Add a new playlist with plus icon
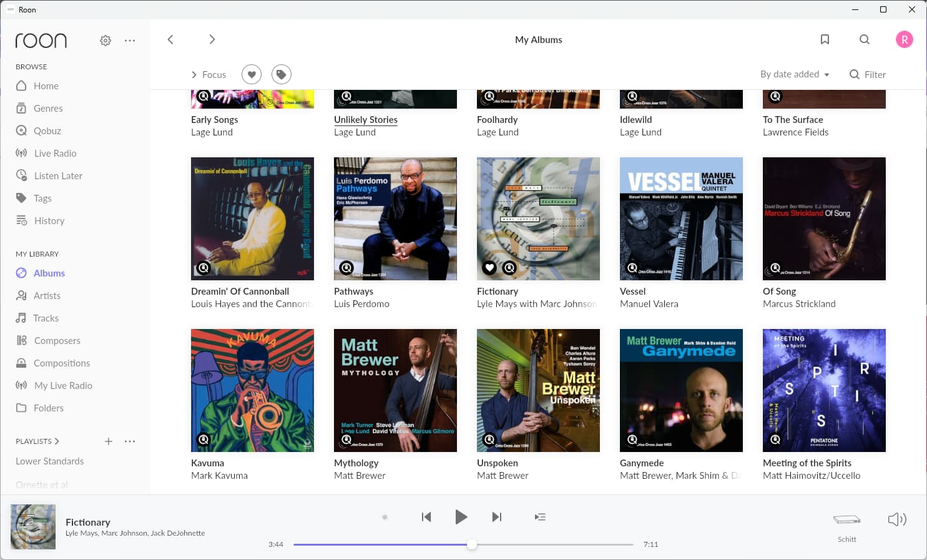 (109, 441)
